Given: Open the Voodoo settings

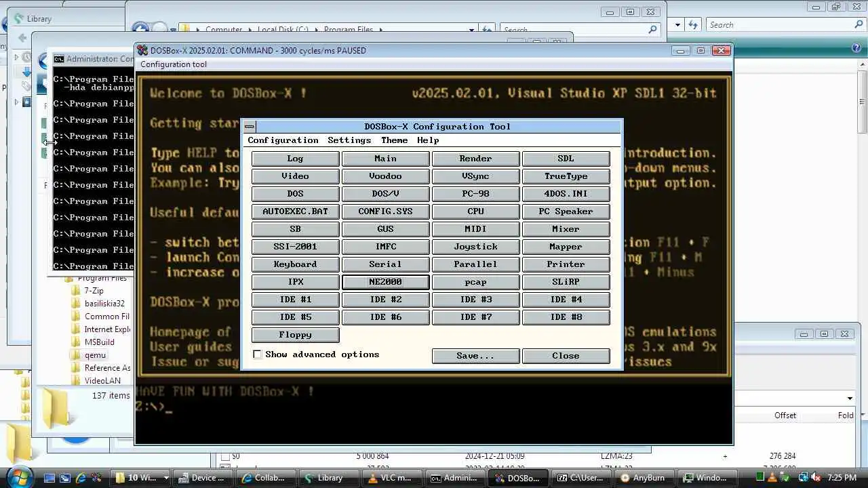Looking at the screenshot, I should (385, 176).
